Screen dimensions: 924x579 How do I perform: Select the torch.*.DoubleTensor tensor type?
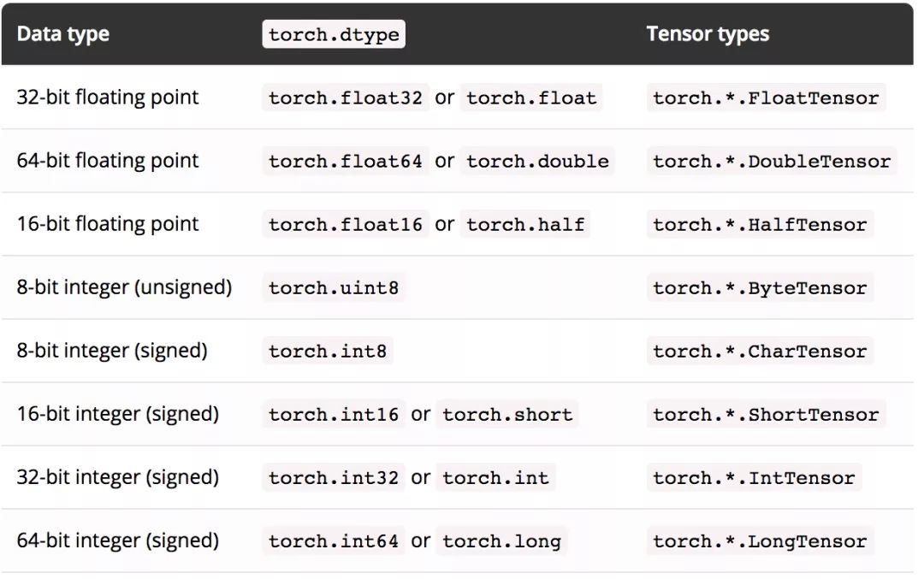(772, 161)
